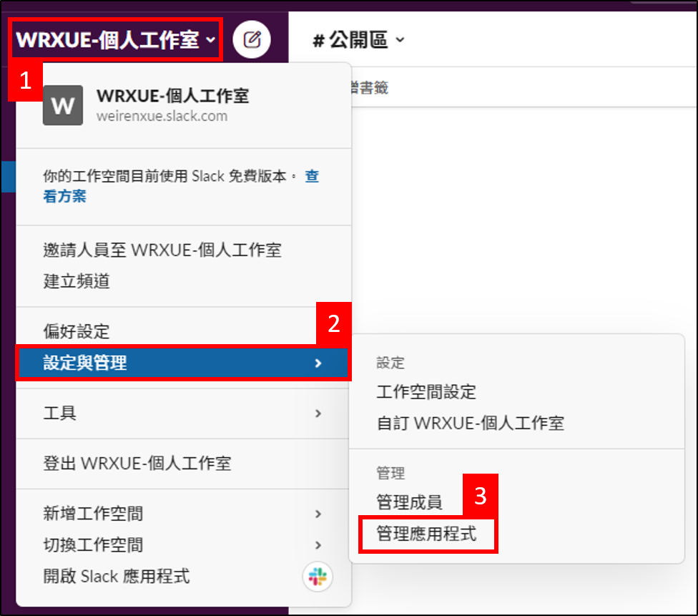Expand the #公開區 channel header dropdown
The image size is (698, 616).
point(359,40)
